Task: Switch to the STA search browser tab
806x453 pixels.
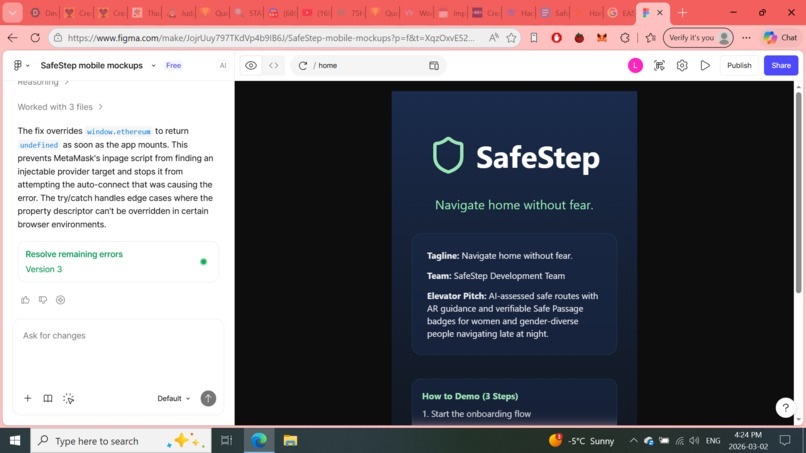Action: 247,13
